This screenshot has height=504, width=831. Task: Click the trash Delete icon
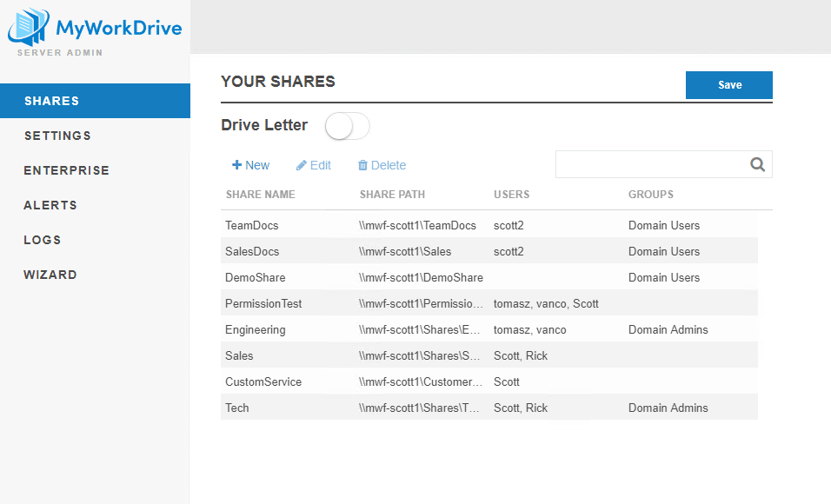363,165
